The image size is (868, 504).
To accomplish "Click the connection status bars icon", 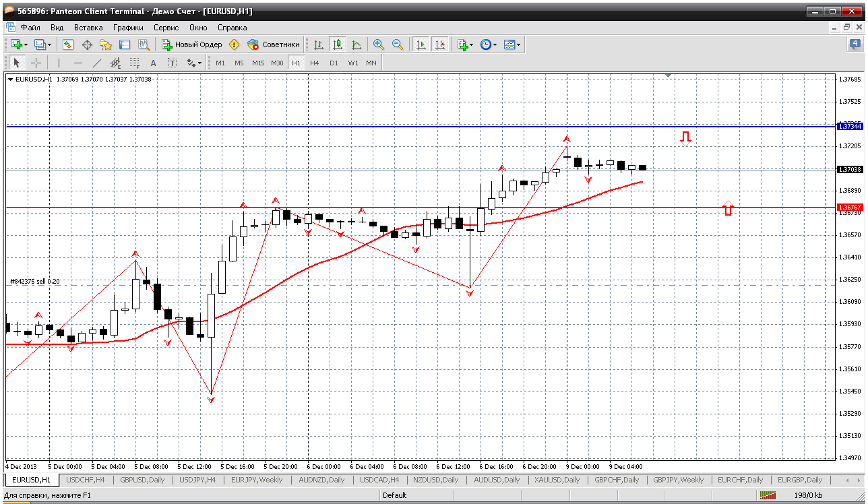I will [768, 496].
